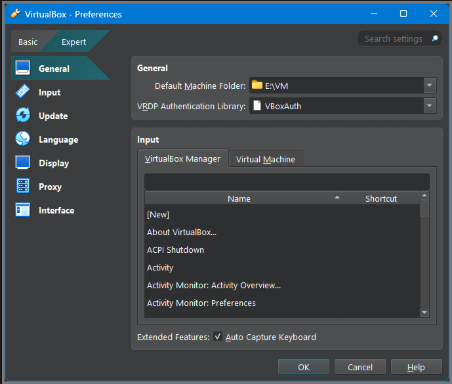Screen dimensions: 452x384
Task: Open the Input settings label in sidebar
Action: (49, 92)
